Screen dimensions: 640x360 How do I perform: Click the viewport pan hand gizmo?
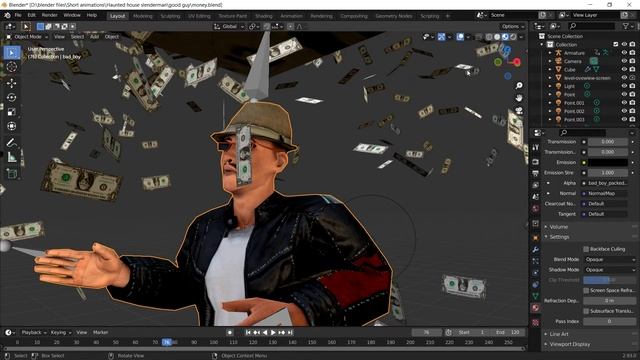(x=519, y=98)
